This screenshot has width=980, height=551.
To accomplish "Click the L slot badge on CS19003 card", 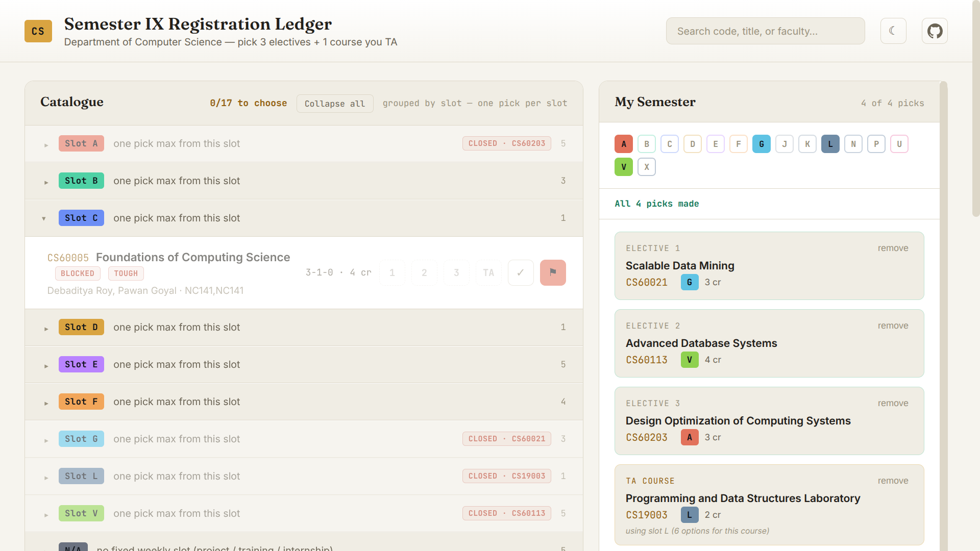I will point(690,515).
